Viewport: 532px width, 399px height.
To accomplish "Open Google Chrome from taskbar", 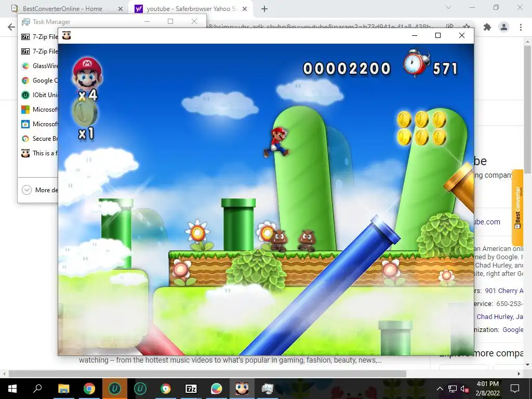I will (x=89, y=389).
